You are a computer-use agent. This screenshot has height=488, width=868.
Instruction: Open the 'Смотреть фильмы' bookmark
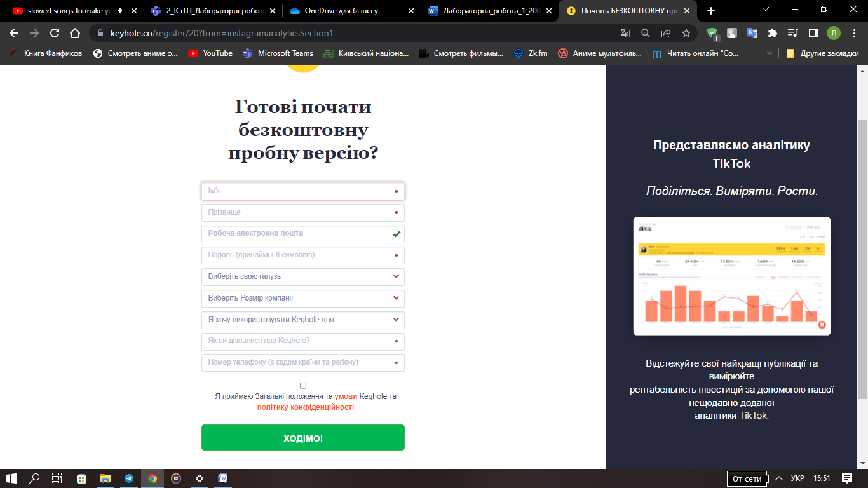[461, 53]
